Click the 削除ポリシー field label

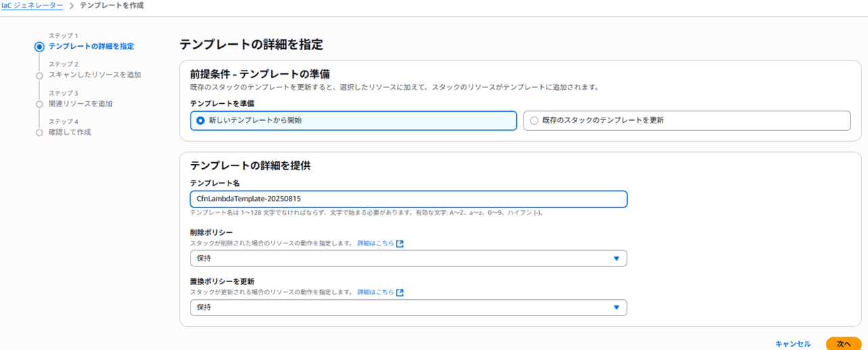(212, 233)
